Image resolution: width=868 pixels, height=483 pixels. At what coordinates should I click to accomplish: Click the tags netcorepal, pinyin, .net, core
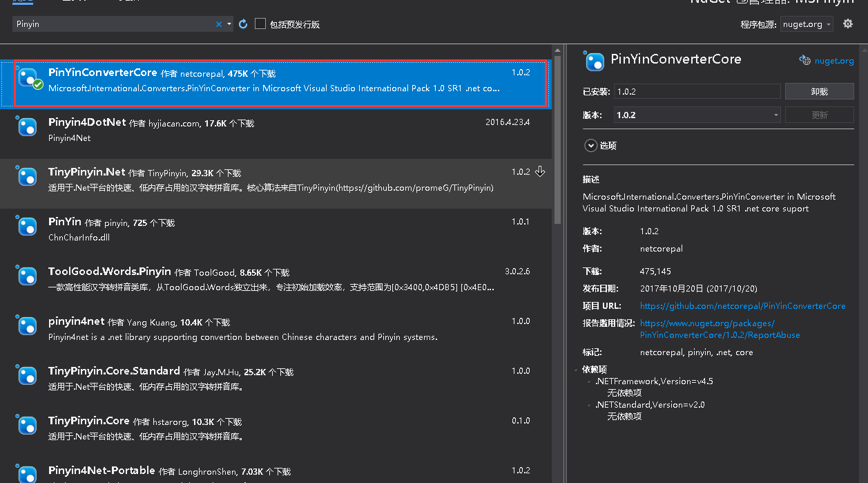point(697,352)
